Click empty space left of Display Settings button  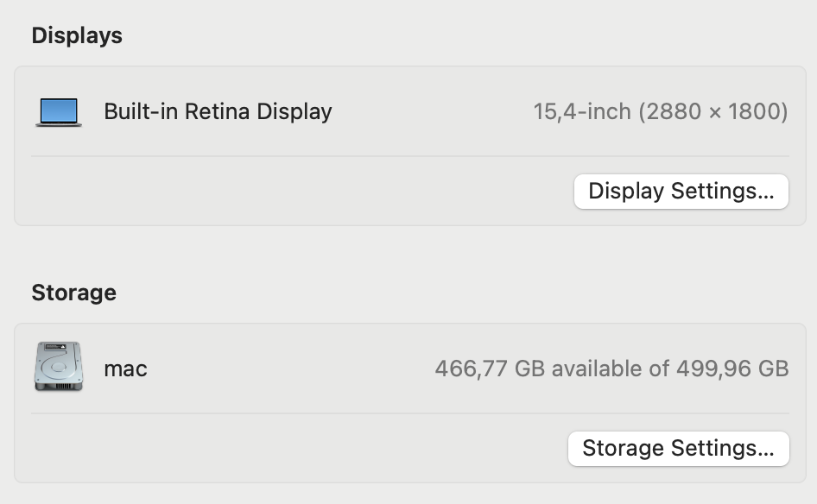coord(302,192)
